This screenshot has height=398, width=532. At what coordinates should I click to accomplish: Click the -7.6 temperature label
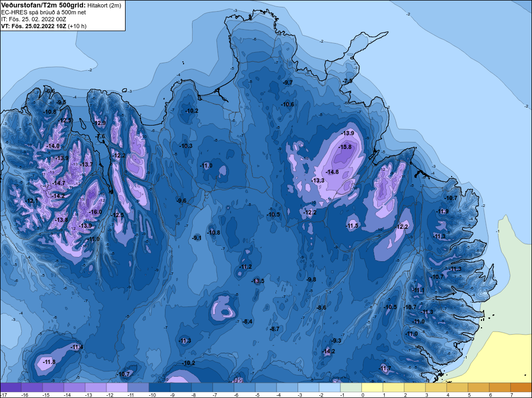point(101,136)
